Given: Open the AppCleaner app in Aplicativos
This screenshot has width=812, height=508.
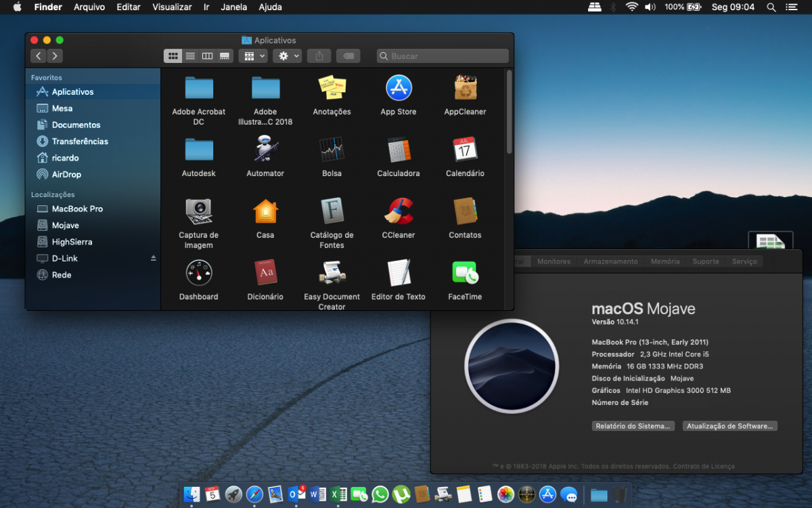Looking at the screenshot, I should pos(466,87).
